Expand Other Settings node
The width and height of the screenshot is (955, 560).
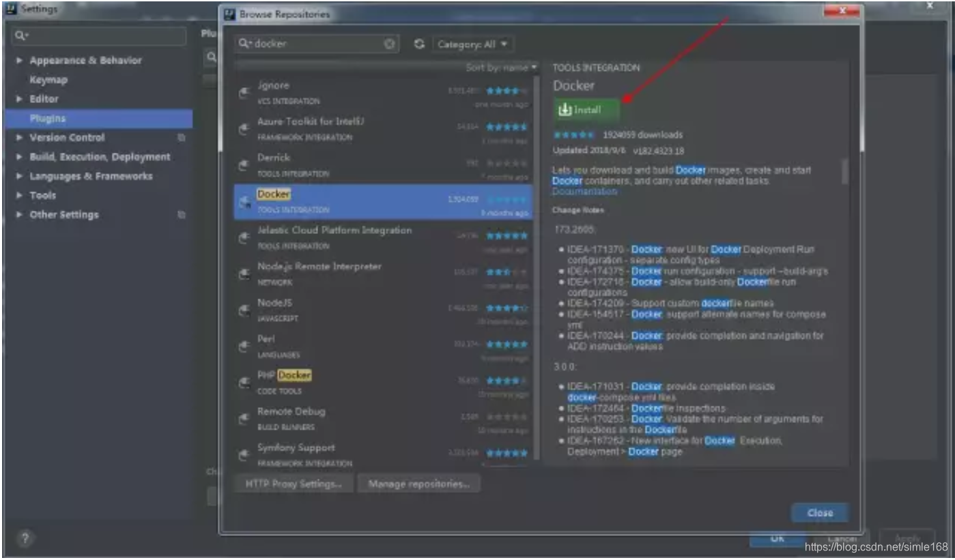coord(19,215)
